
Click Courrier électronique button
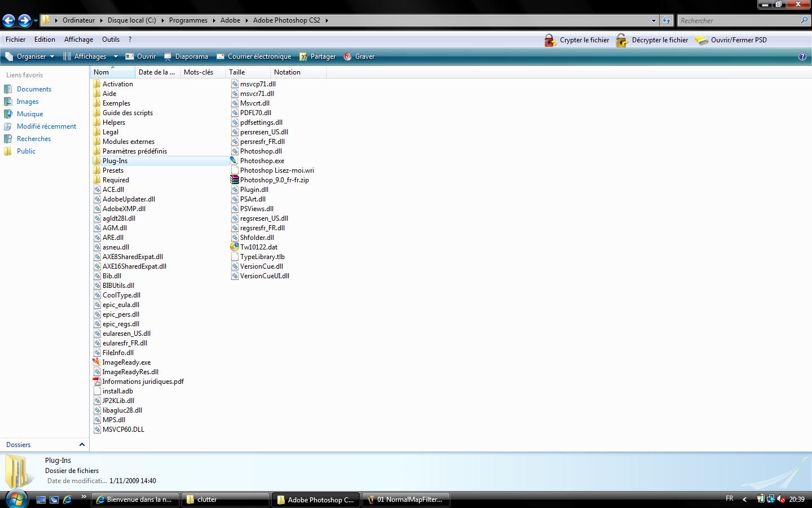pos(254,56)
